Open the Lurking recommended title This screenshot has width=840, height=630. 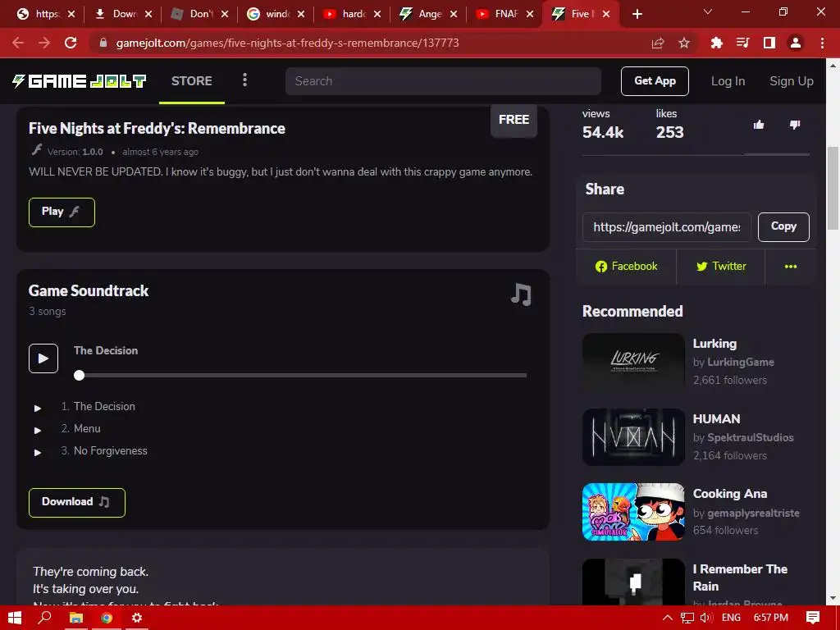714,344
